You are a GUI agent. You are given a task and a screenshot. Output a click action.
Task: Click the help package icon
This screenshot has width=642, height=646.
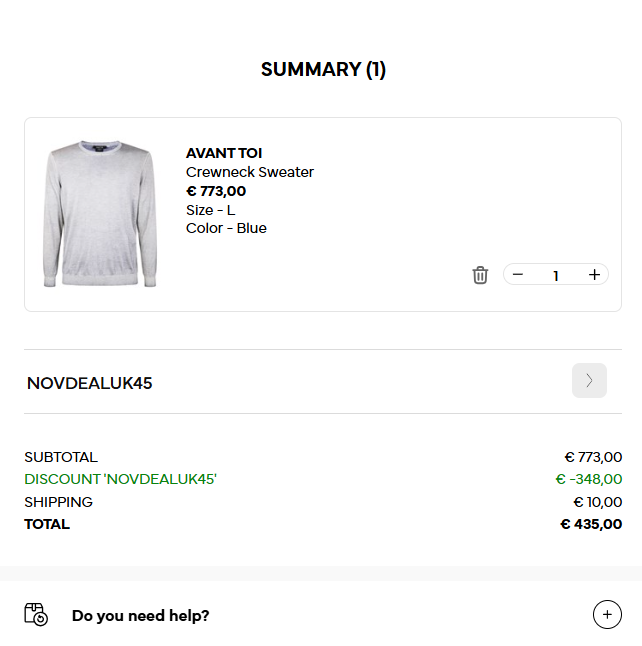(x=36, y=615)
